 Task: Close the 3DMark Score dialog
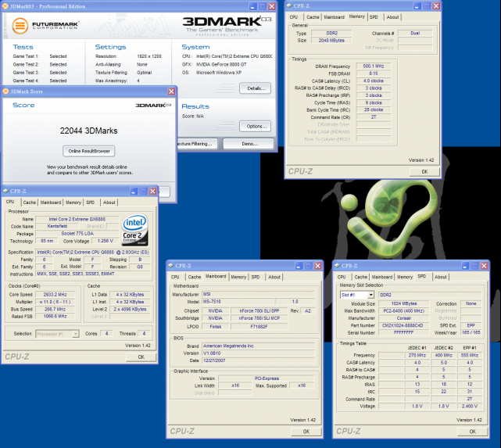point(171,91)
